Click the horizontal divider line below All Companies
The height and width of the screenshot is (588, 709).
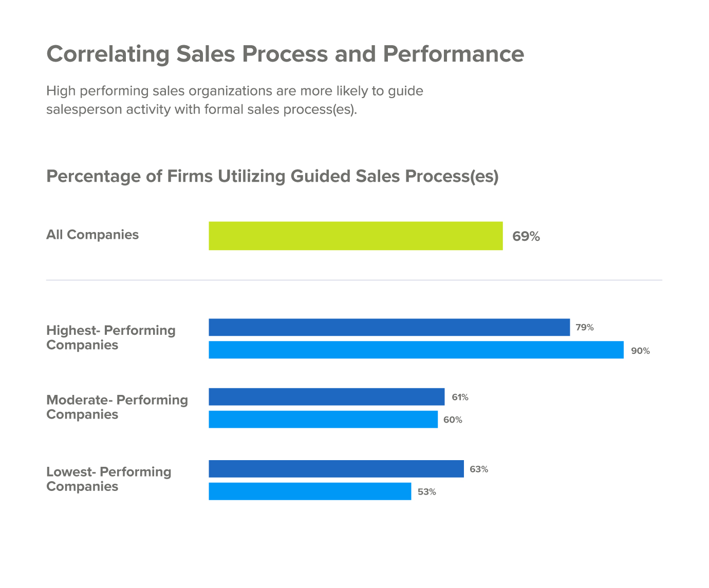click(x=354, y=280)
